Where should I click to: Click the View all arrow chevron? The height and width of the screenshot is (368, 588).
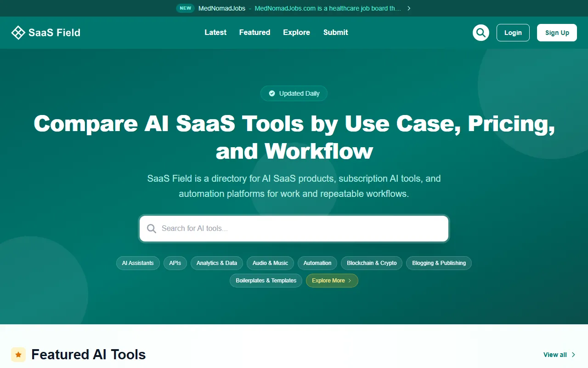tap(573, 355)
